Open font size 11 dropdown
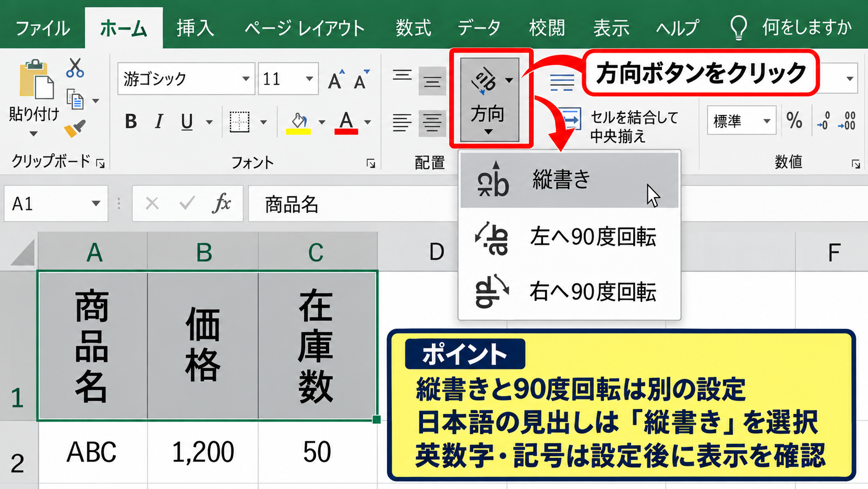The width and height of the screenshot is (868, 489). (309, 79)
